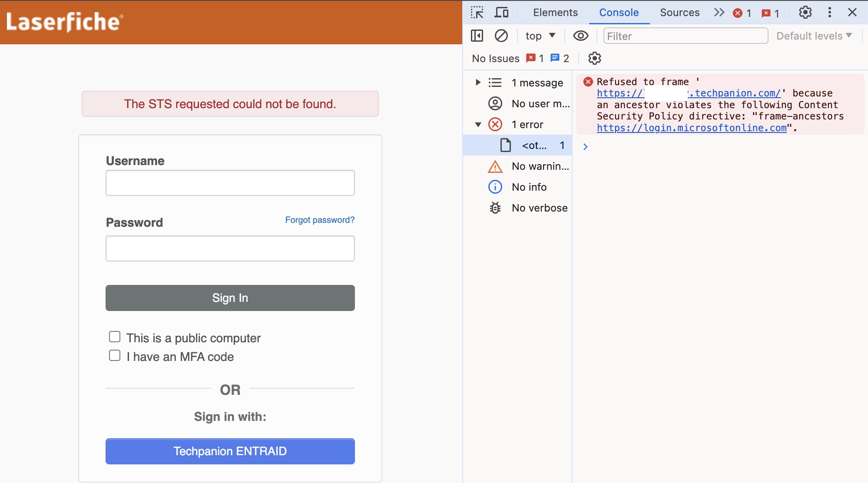The width and height of the screenshot is (868, 483).
Task: Open the Elements tab
Action: (x=555, y=13)
